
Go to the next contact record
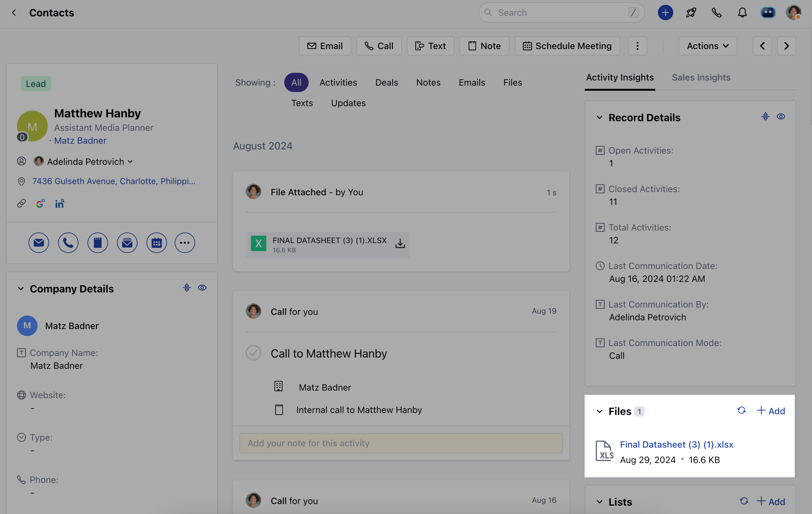pyautogui.click(x=786, y=46)
